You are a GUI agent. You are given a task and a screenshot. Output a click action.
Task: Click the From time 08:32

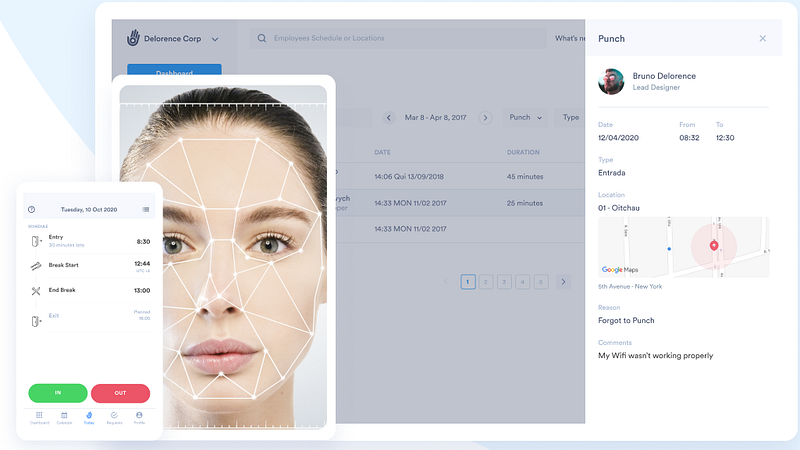click(x=689, y=138)
